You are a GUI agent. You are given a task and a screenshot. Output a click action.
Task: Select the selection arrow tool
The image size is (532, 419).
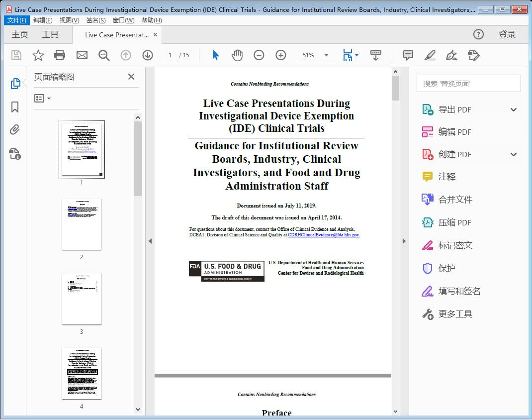click(215, 55)
